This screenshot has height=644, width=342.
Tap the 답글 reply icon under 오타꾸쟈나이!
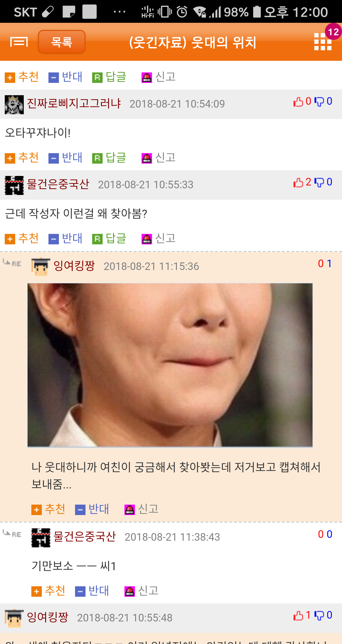[x=97, y=158]
